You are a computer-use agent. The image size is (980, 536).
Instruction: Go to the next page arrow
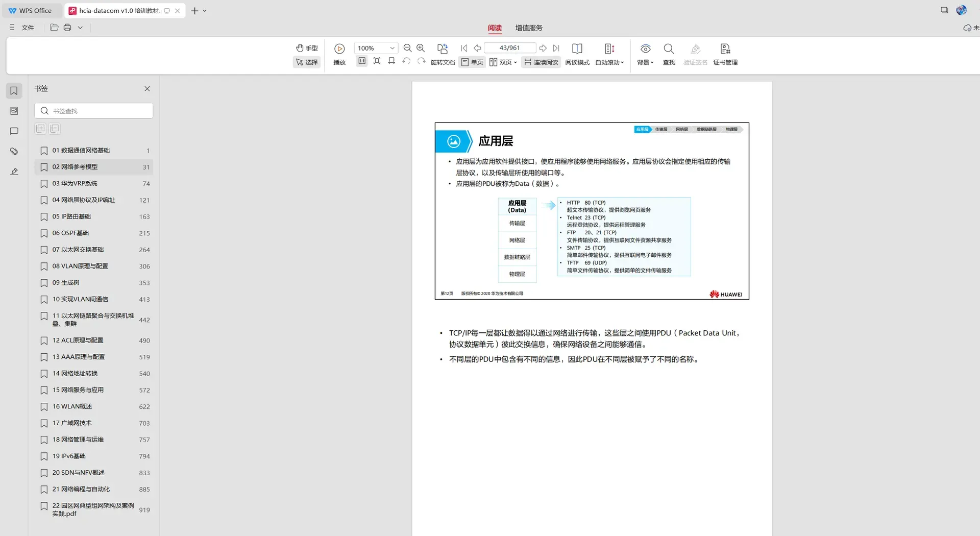[x=543, y=48]
